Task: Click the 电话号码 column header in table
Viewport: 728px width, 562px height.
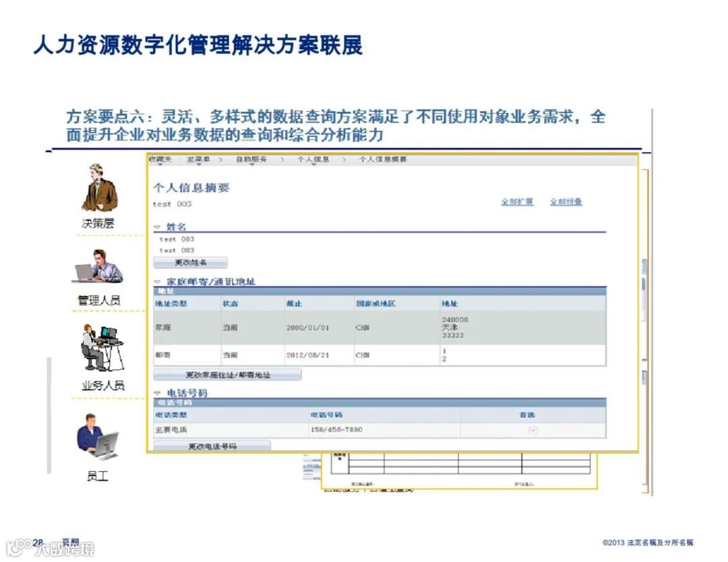Action: [x=326, y=415]
